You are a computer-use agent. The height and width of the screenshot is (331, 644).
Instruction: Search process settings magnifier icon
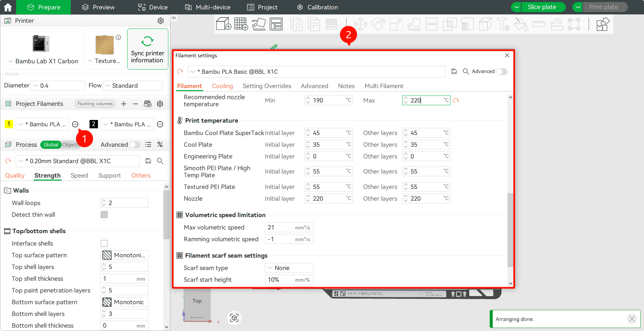point(160,161)
